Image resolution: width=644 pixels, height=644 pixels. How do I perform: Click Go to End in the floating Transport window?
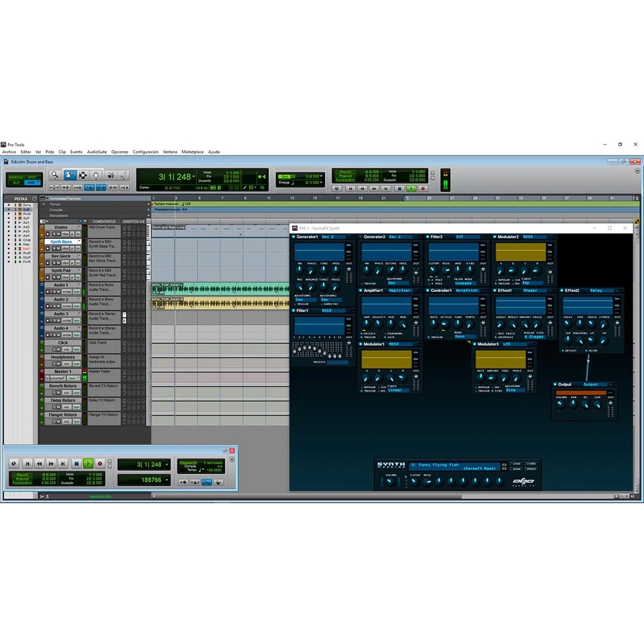pos(63,464)
